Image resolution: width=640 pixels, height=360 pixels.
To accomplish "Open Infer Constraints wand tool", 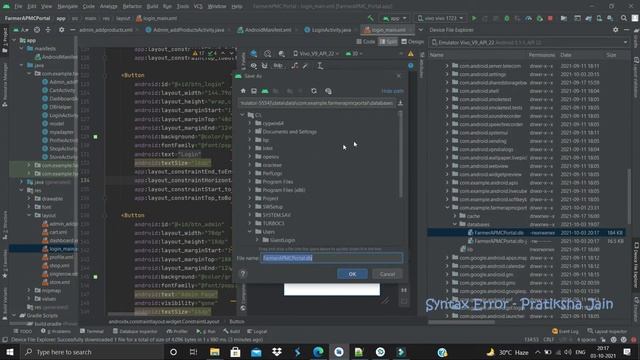I will (305, 66).
